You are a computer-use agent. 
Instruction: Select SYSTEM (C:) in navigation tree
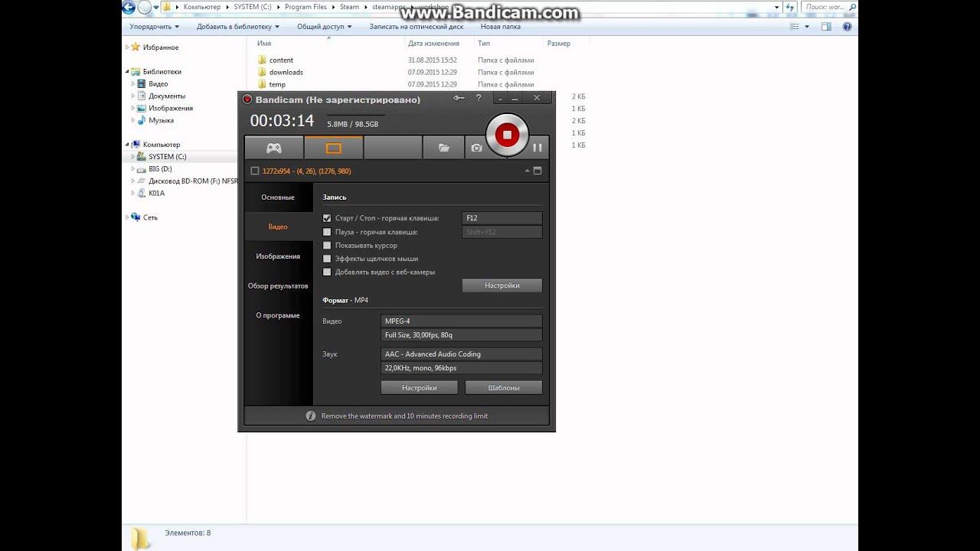click(168, 156)
